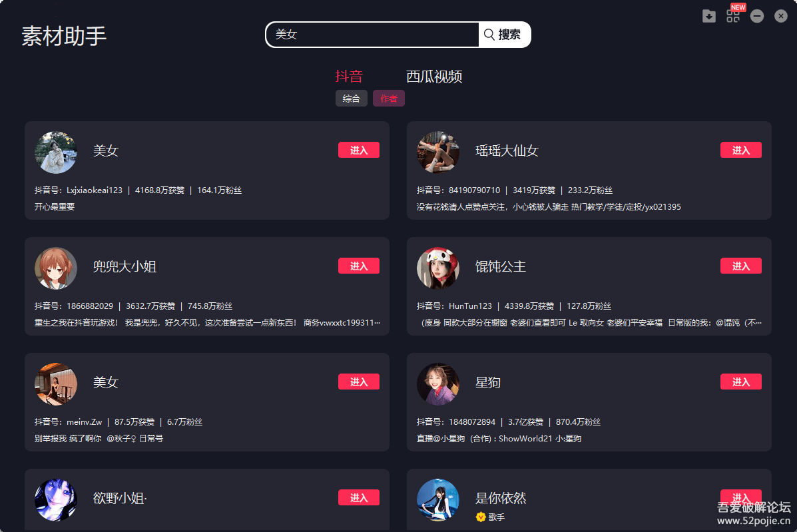Screen dimensions: 797x532
Task: Switch to the 抖音 tab
Action: (x=349, y=76)
